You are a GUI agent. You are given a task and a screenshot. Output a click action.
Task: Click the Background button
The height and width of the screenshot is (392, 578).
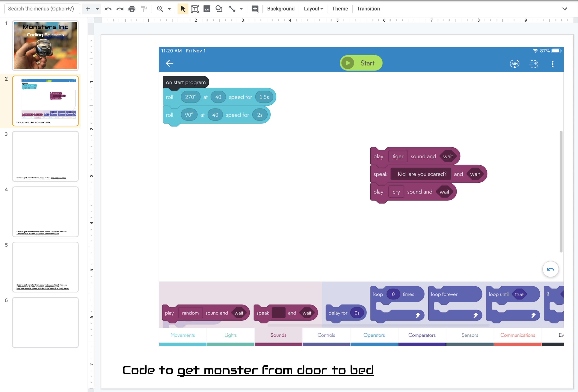280,9
